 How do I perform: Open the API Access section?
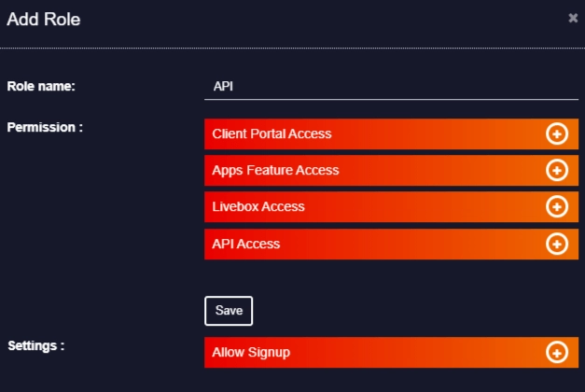coord(391,244)
